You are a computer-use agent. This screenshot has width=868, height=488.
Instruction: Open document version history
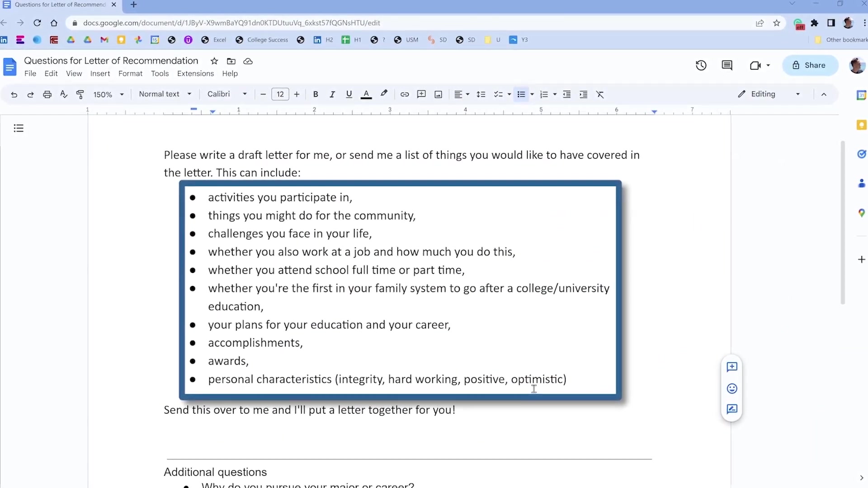click(701, 65)
